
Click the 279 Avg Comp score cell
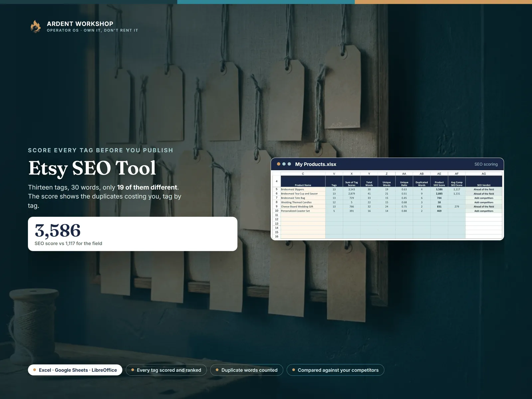coord(457,207)
